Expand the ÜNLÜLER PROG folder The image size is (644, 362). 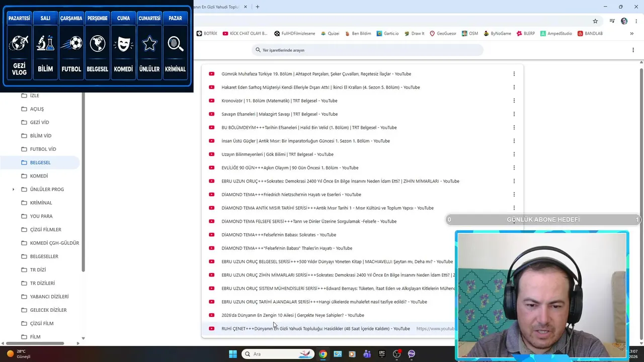14,190
